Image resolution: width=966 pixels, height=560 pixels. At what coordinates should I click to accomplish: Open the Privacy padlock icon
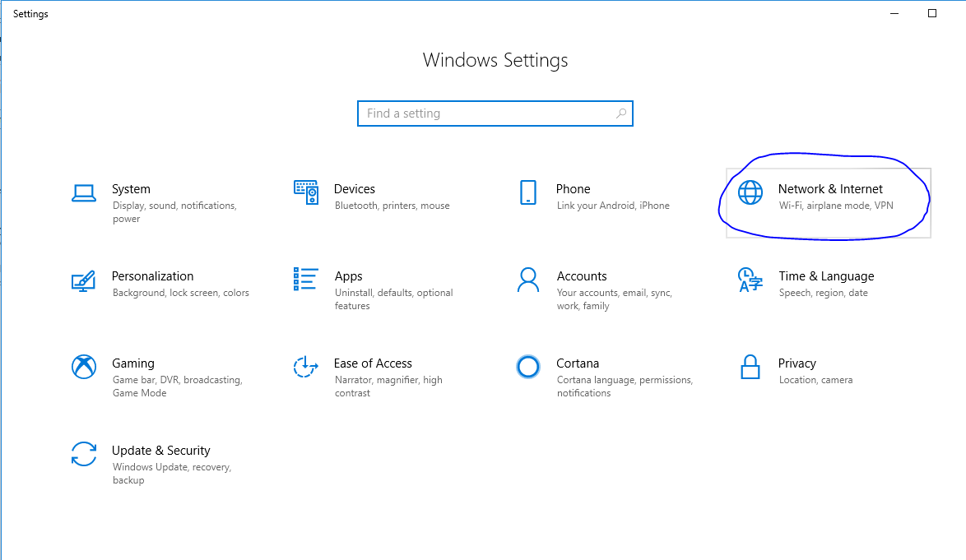coord(750,367)
